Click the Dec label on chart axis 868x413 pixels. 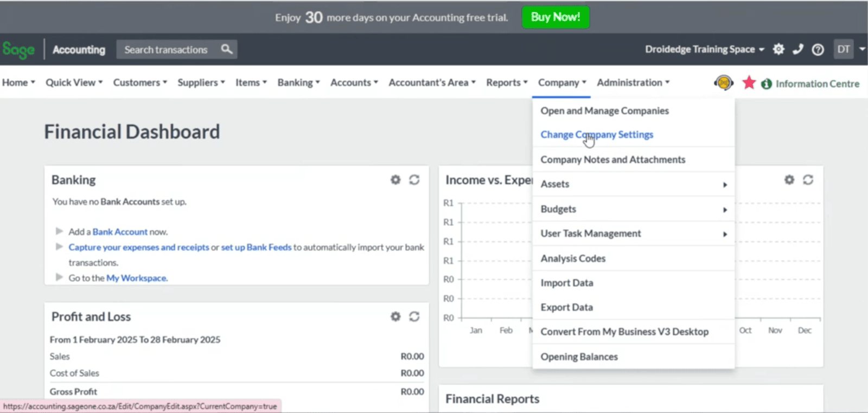805,331
